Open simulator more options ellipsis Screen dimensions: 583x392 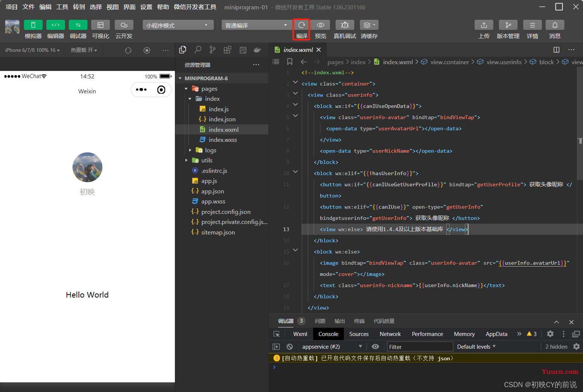coord(166,50)
